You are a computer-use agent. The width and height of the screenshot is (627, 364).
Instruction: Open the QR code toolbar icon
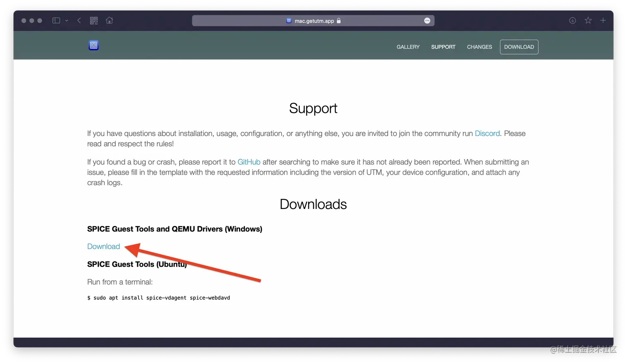pos(94,20)
